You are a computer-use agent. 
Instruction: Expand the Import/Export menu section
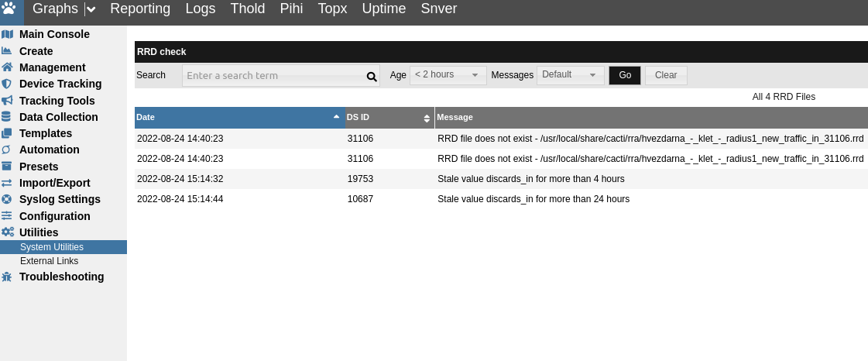[x=55, y=183]
